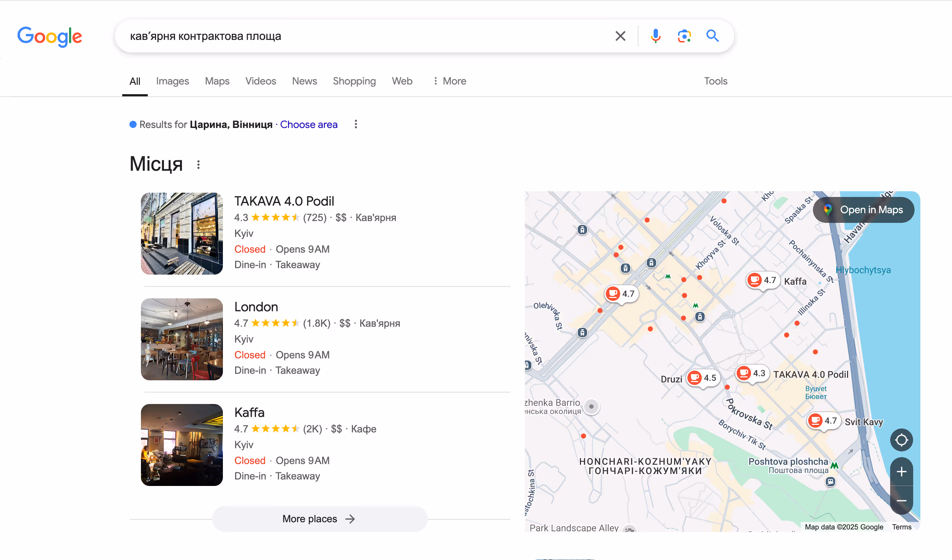Viewport: 952px width, 560px height.
Task: Click the Choose area link
Action: click(x=308, y=125)
